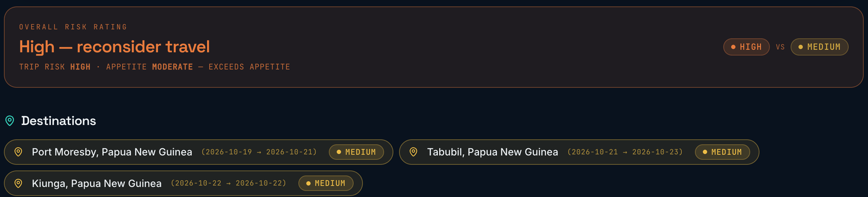This screenshot has width=868, height=197.
Task: Click the orange dot in HIGH badge
Action: click(733, 47)
